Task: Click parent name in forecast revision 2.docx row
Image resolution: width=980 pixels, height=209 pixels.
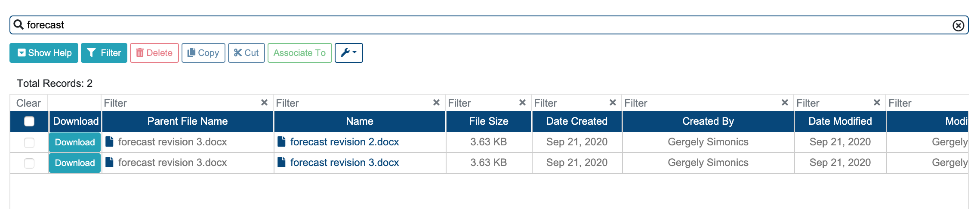Action: point(173,142)
